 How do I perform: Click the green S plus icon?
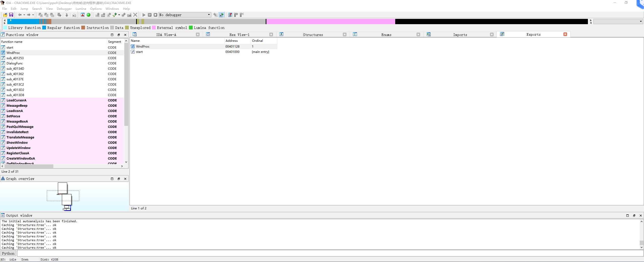click(x=115, y=15)
